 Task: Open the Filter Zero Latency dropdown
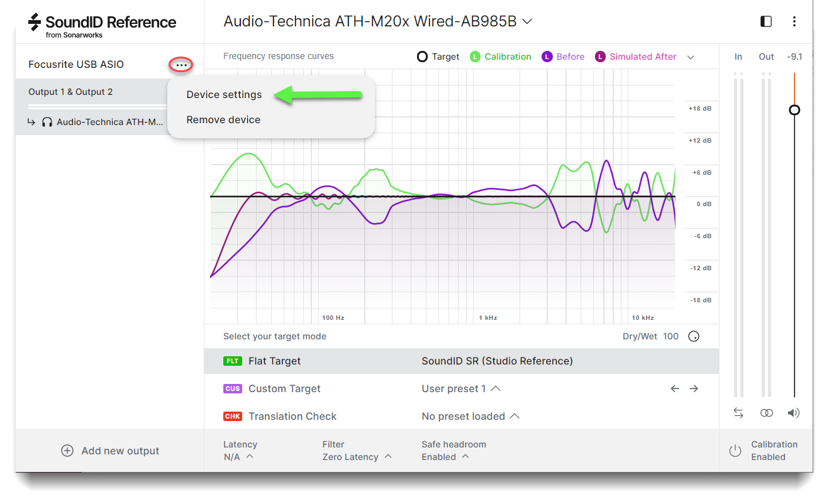[357, 457]
